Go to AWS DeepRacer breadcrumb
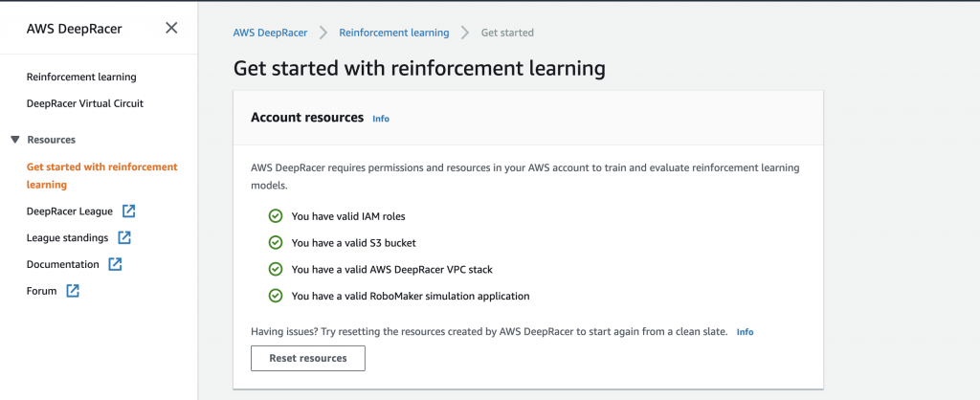Image resolution: width=980 pixels, height=400 pixels. [x=270, y=33]
